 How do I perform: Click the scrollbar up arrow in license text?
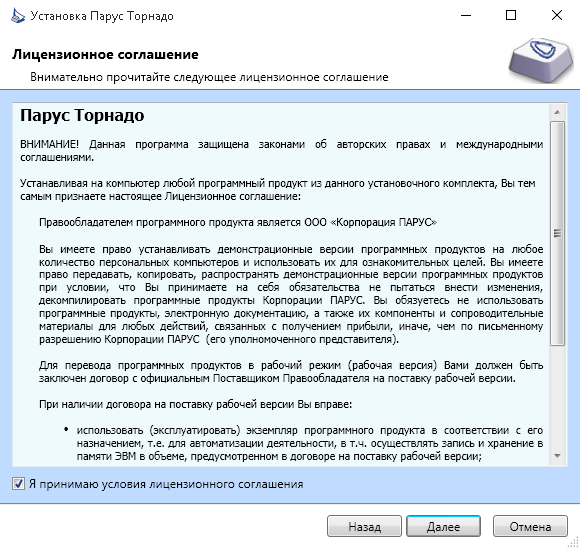pos(557,112)
